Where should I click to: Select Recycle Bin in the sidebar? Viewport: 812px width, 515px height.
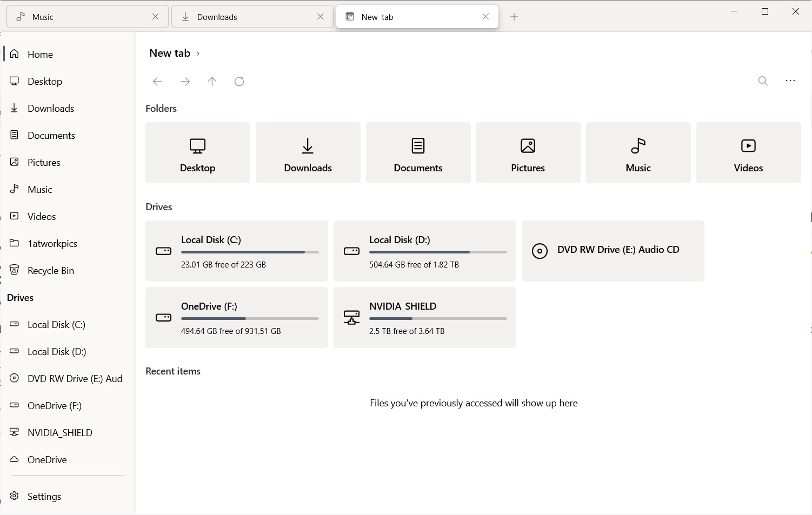click(50, 271)
